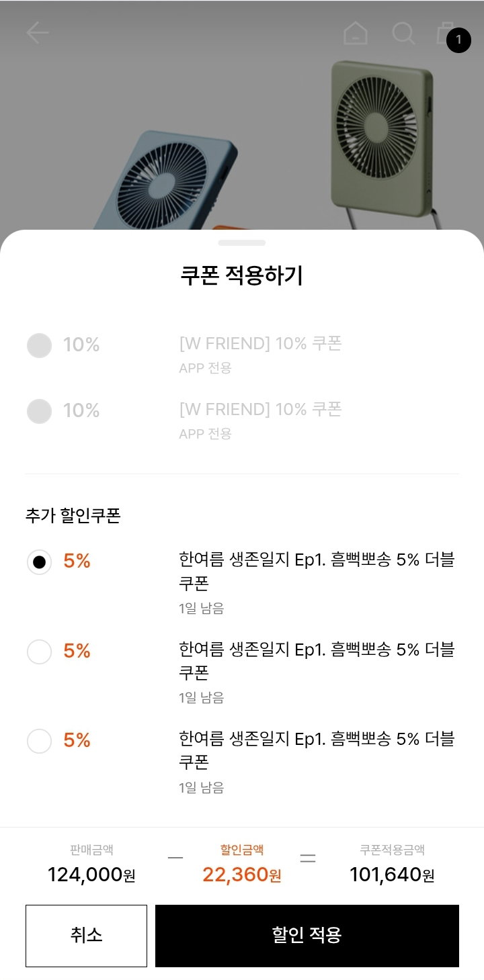Choose the third 5% double coupon radio
The height and width of the screenshot is (980, 484).
click(x=39, y=740)
